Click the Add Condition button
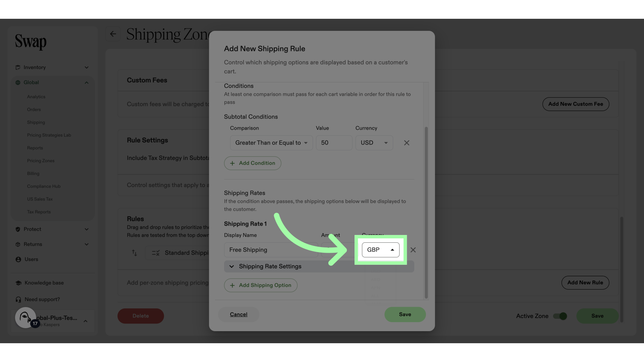Image resolution: width=644 pixels, height=362 pixels. point(253,163)
